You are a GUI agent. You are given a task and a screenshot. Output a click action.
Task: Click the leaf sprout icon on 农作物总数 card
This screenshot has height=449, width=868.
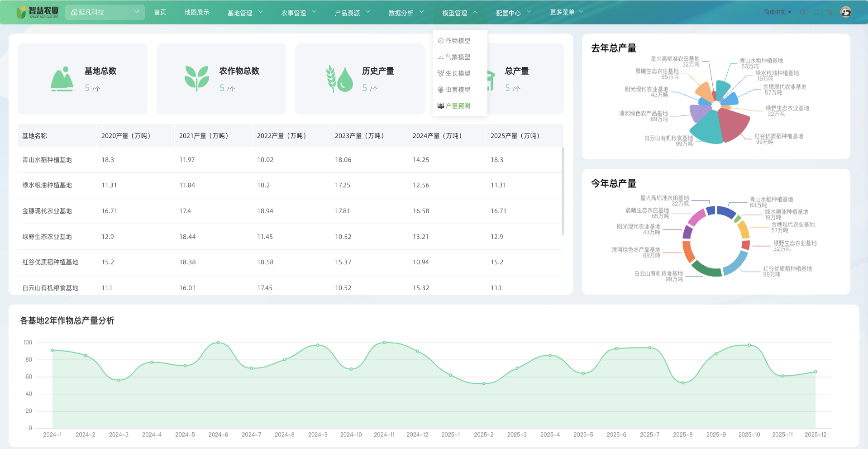197,78
